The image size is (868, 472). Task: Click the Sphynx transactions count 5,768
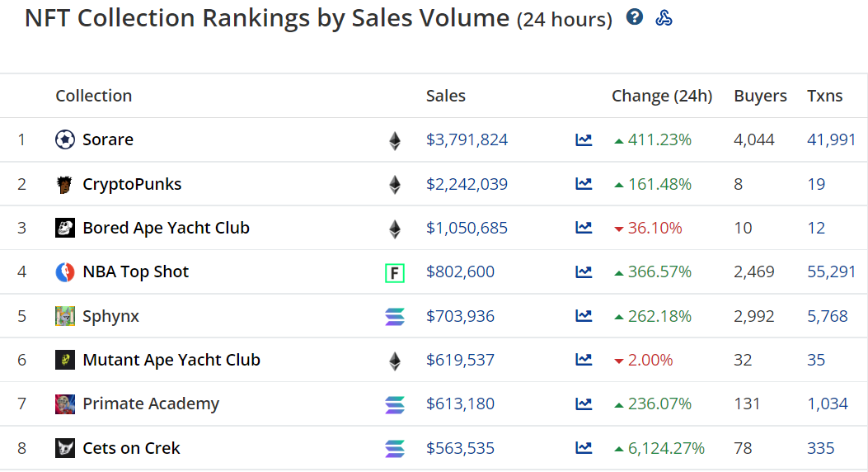coord(827,316)
